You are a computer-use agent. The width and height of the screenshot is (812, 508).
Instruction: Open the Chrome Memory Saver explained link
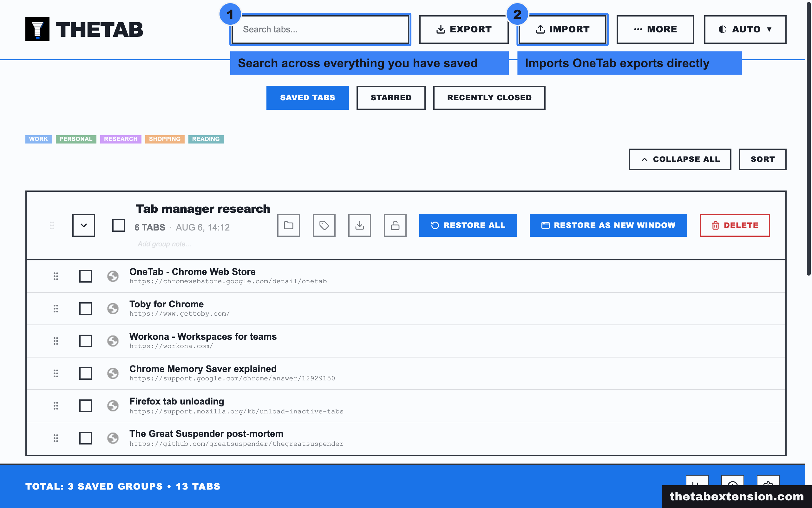[x=203, y=369]
